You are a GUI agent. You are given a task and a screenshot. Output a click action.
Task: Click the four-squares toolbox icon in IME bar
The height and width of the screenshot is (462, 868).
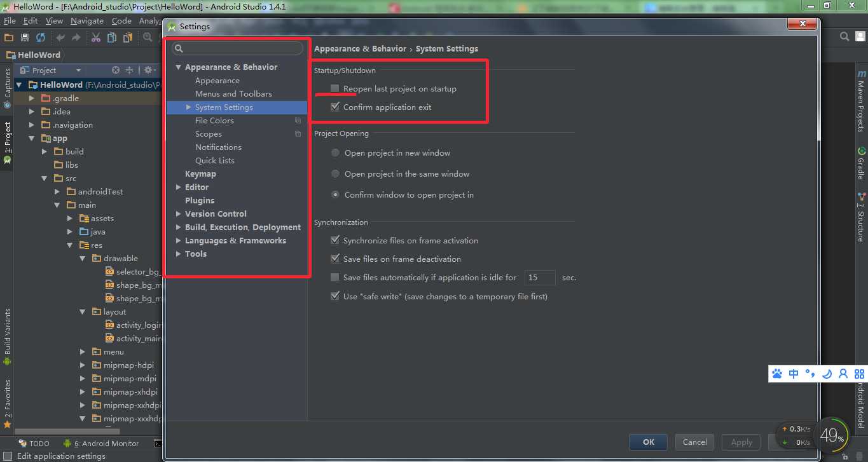(860, 374)
